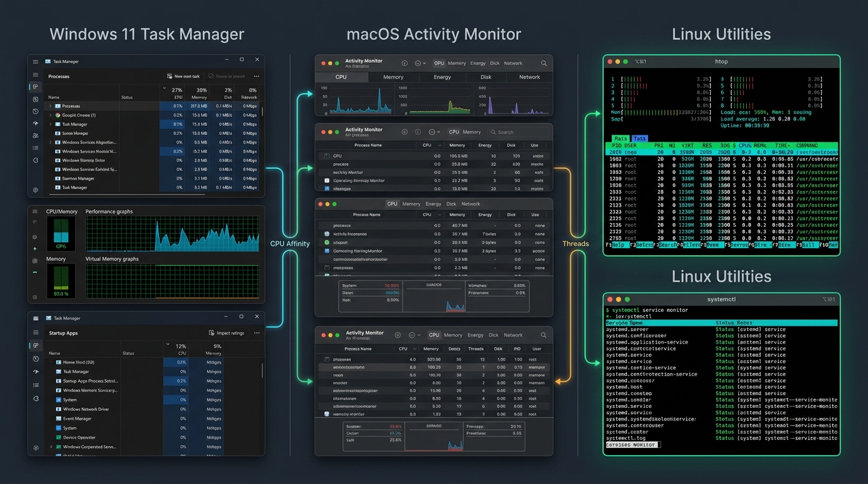Open Services icon in Processes Task Manager sidebar
Image resolution: width=868 pixels, height=484 pixels.
click(x=35, y=160)
